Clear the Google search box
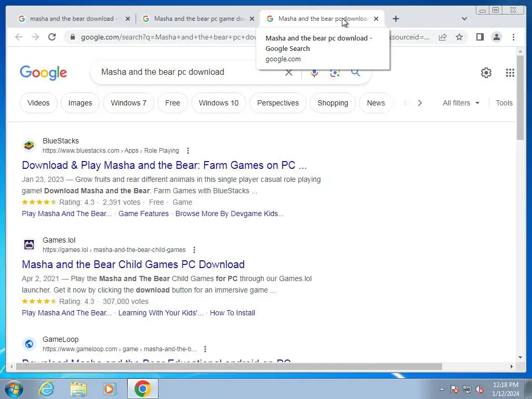The image size is (532, 399). [289, 72]
